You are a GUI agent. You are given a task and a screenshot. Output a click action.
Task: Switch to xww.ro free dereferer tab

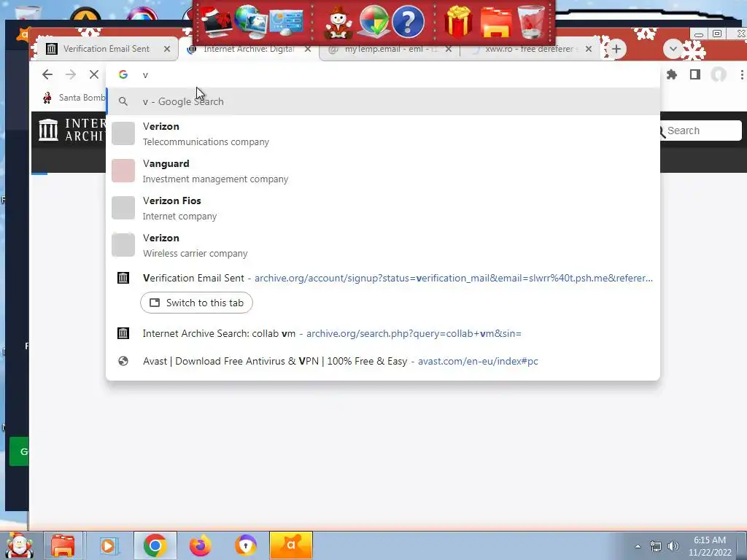tap(529, 49)
